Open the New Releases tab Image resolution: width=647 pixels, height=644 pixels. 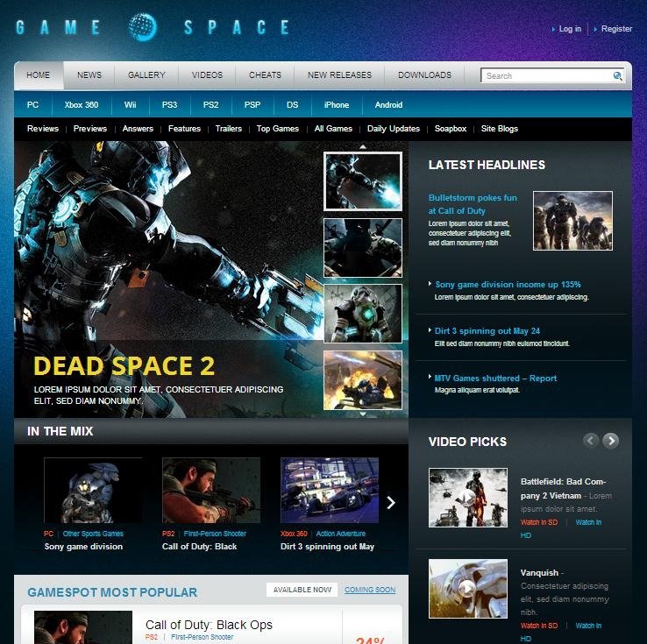coord(339,75)
